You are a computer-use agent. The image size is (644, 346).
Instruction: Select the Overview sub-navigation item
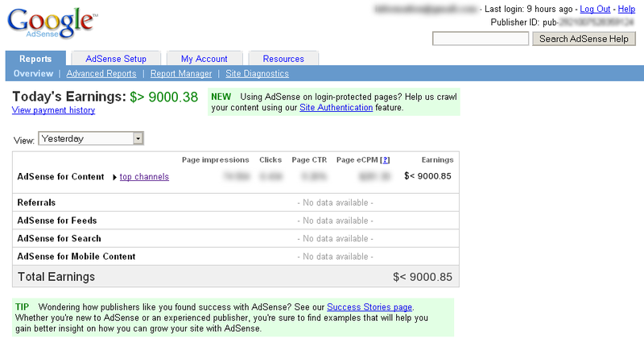click(34, 74)
